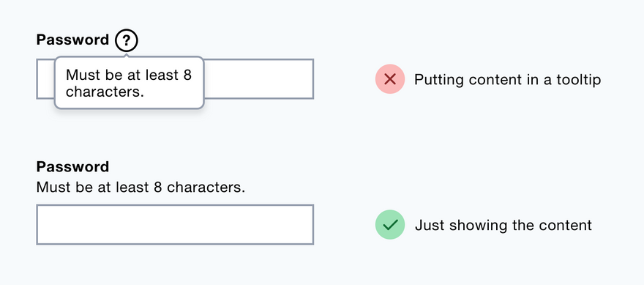The width and height of the screenshot is (644, 285).
Task: Click the word "characters." inside the tooltip
Action: pyautogui.click(x=105, y=92)
